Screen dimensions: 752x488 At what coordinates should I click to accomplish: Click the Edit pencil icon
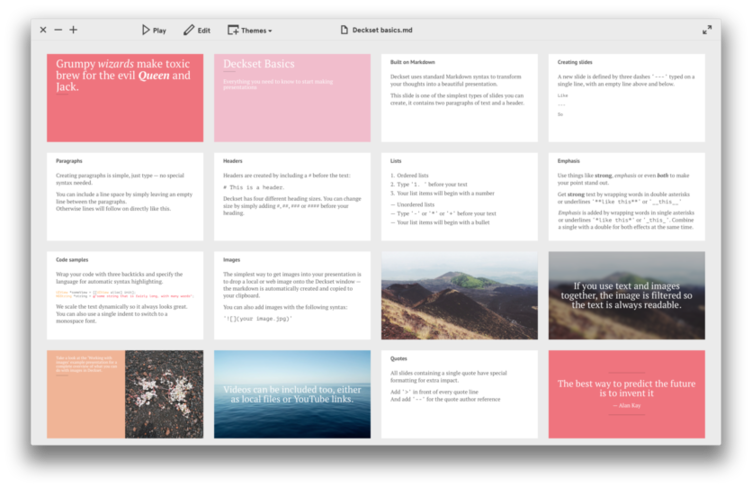189,30
